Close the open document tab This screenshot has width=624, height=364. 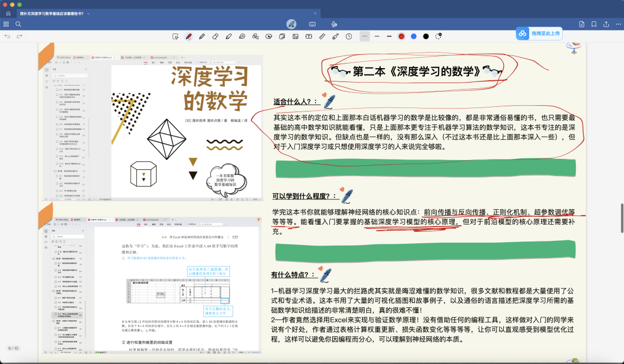[x=315, y=13]
